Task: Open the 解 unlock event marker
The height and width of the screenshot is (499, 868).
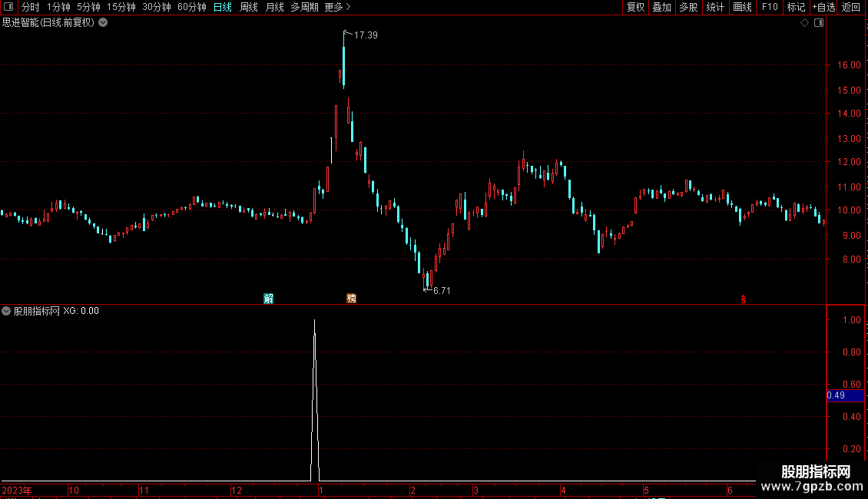Action: click(269, 299)
